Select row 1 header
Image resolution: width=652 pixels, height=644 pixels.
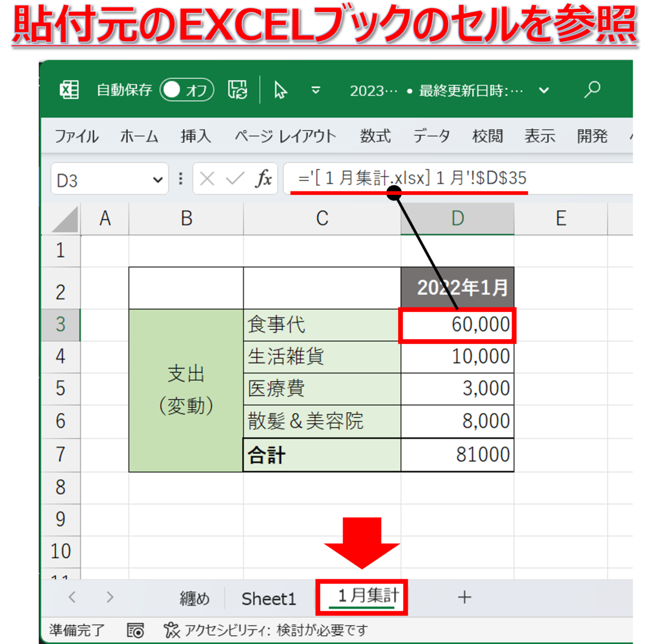pos(60,251)
